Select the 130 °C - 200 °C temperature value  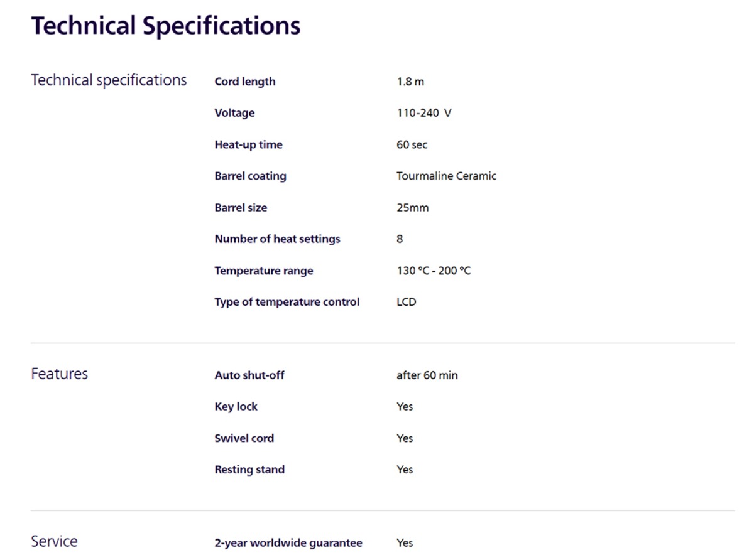click(434, 271)
